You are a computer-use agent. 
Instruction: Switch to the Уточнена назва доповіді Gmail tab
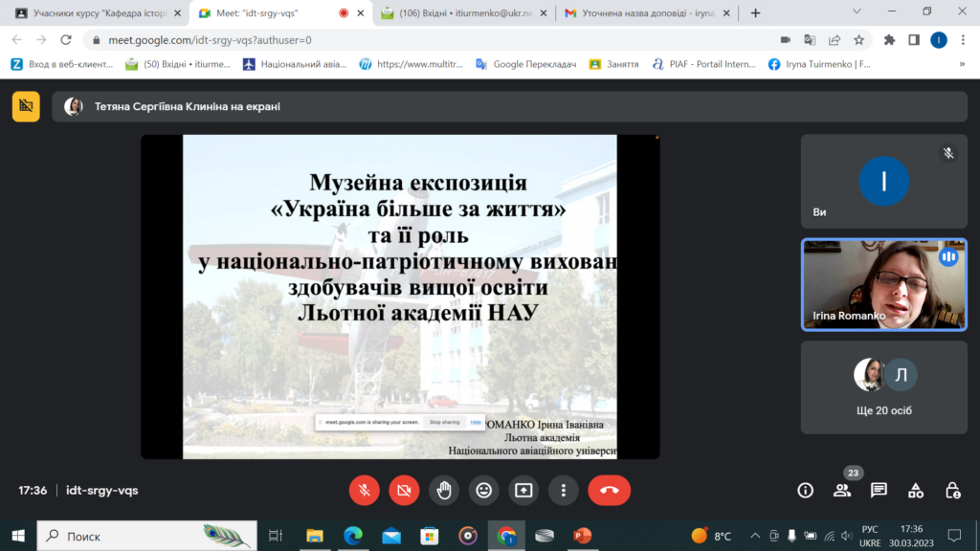point(641,13)
